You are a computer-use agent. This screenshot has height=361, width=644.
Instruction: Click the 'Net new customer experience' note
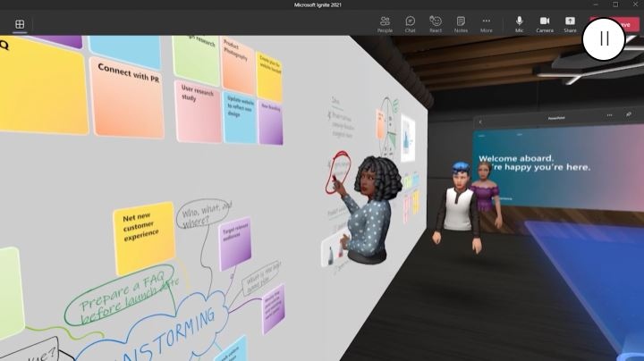coord(143,237)
